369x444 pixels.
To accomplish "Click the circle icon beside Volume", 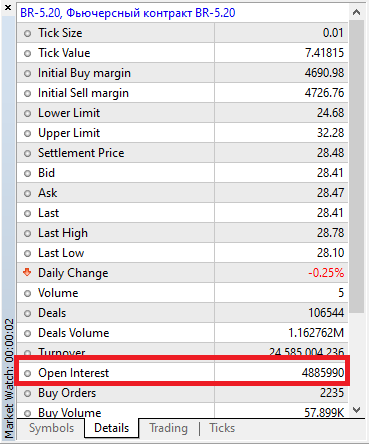I will [27, 293].
